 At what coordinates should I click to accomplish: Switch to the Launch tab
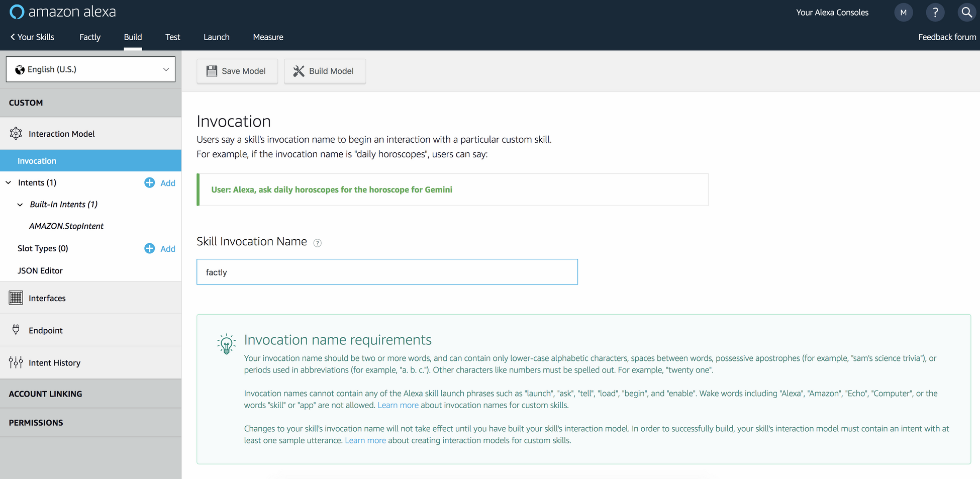coord(217,37)
